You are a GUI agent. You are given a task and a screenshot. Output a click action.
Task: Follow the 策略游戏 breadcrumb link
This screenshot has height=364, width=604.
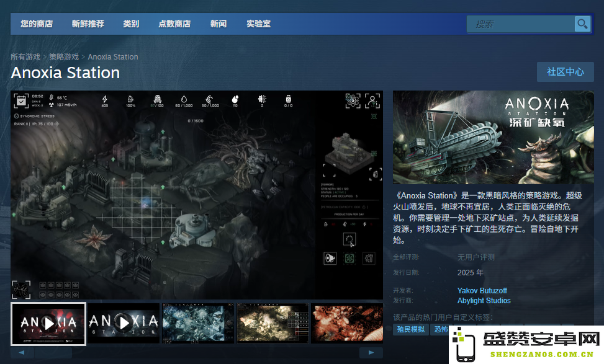point(64,57)
